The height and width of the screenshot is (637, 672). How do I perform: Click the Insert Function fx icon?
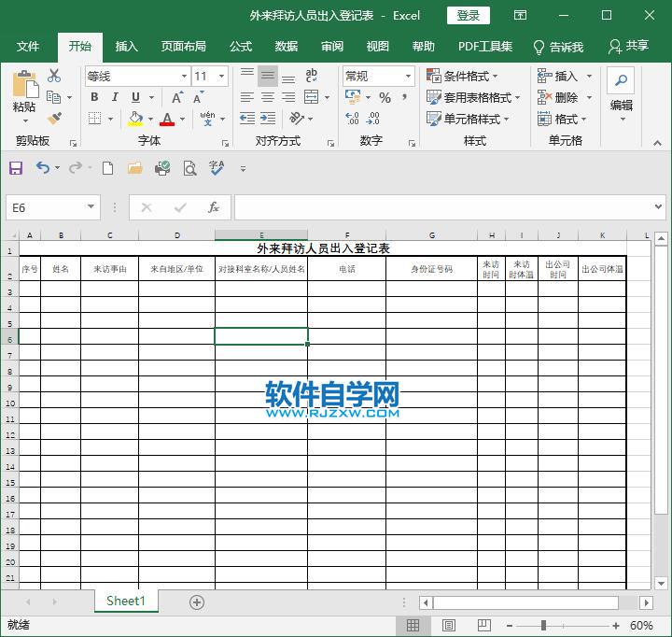click(x=214, y=207)
